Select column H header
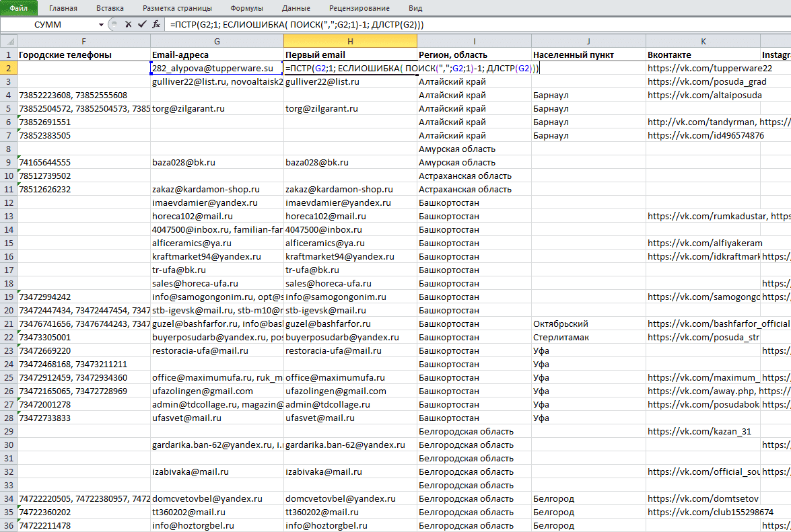Screen dimensions: 791x532 point(350,41)
